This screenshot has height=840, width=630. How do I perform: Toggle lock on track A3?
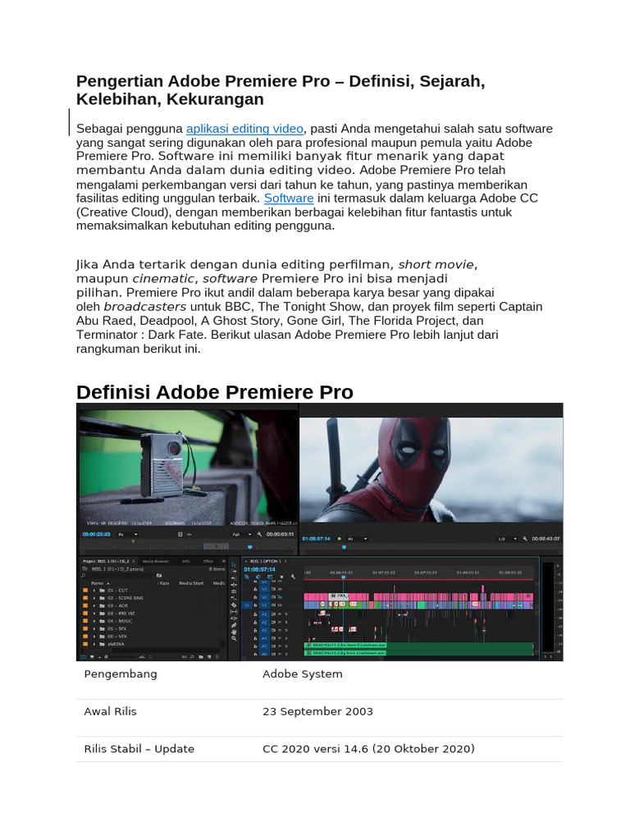pyautogui.click(x=256, y=630)
